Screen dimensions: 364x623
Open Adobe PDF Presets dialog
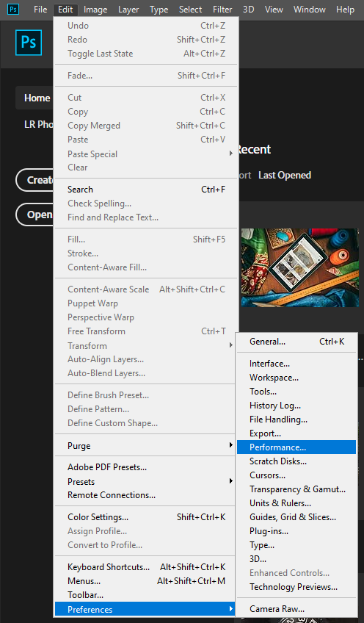click(x=146, y=467)
